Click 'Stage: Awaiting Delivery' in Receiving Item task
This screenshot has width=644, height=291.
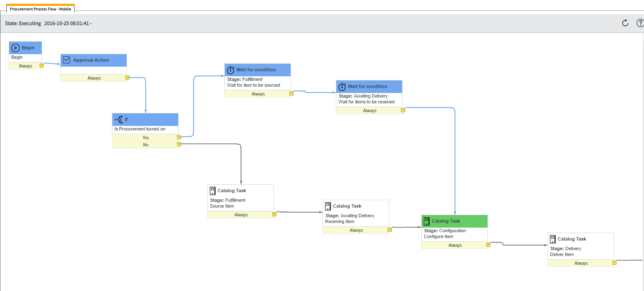click(350, 216)
